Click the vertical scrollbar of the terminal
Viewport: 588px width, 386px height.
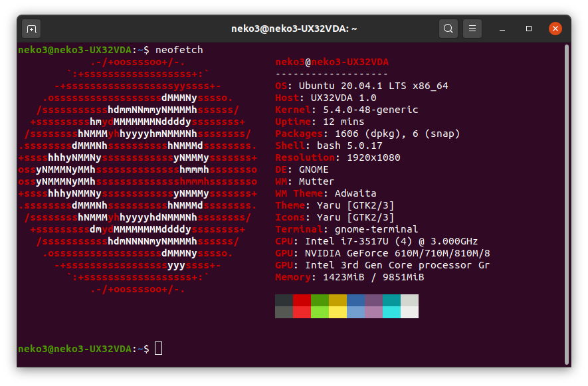click(567, 205)
